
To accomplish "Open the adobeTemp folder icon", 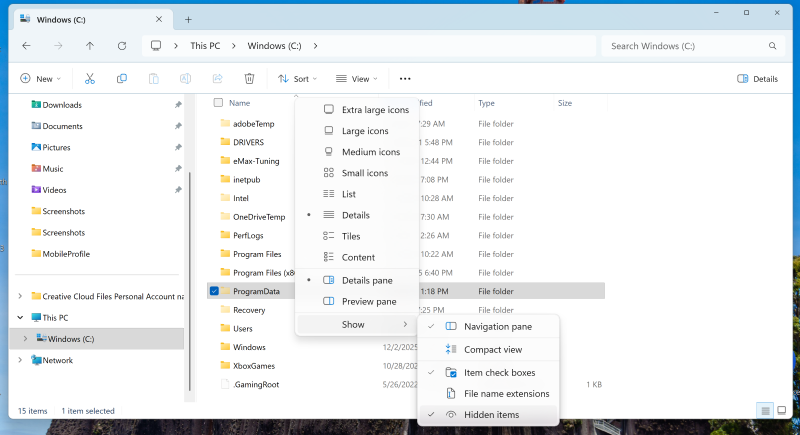I will (225, 123).
